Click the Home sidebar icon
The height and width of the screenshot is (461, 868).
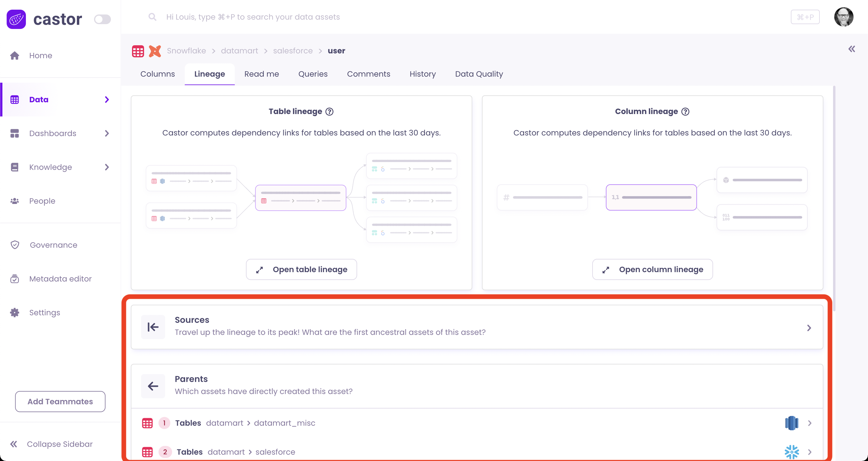coord(14,56)
